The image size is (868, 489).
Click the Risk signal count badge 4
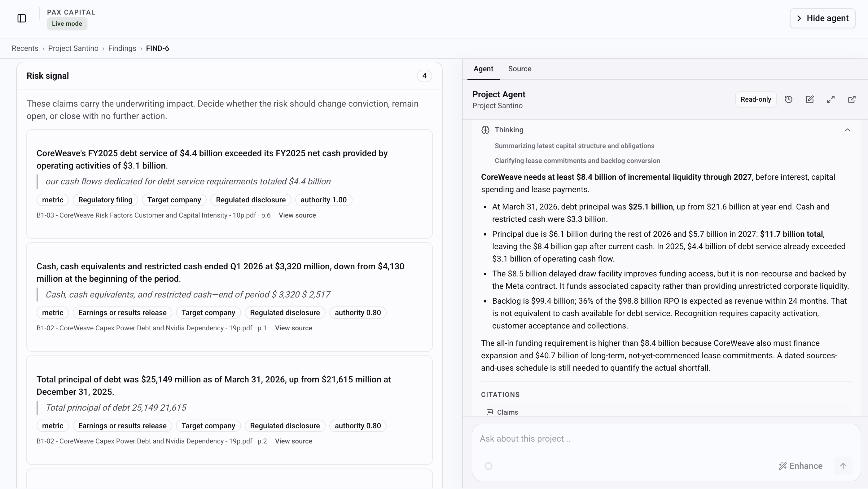click(424, 76)
